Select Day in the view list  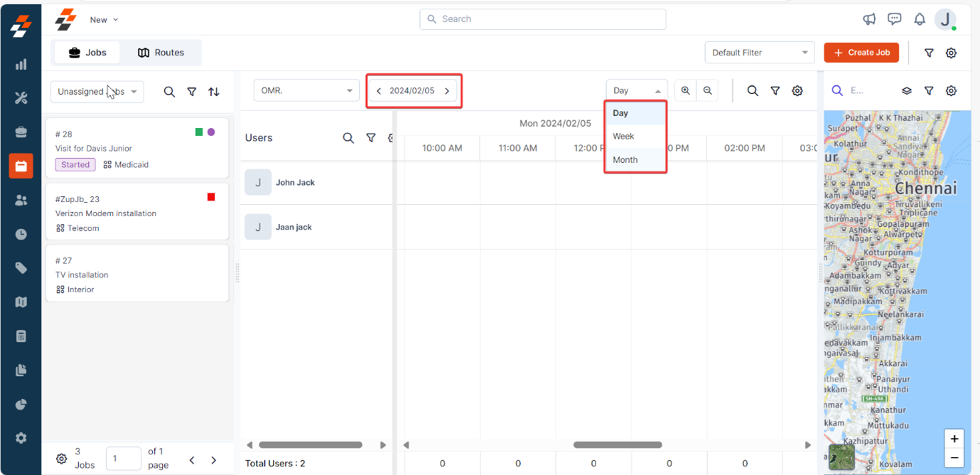pos(635,113)
